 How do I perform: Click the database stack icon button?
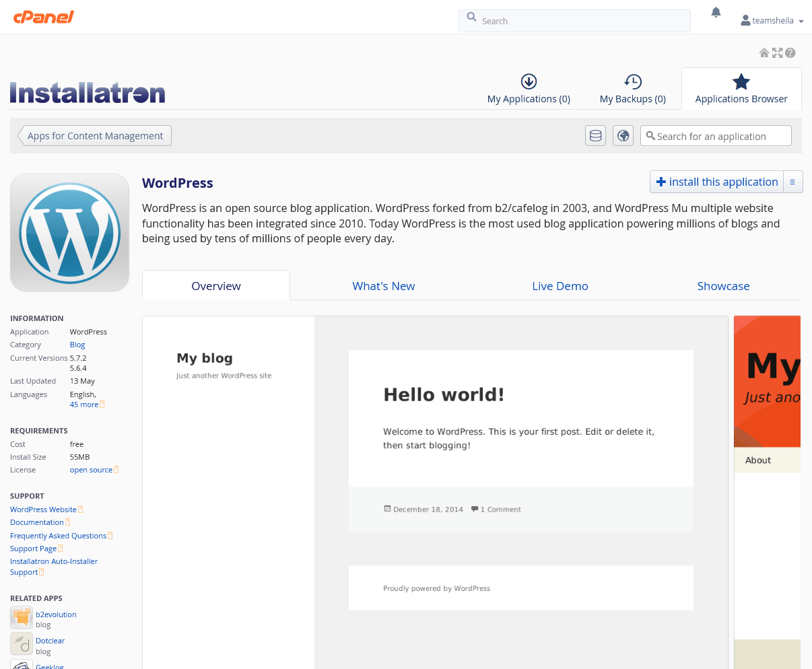(596, 135)
